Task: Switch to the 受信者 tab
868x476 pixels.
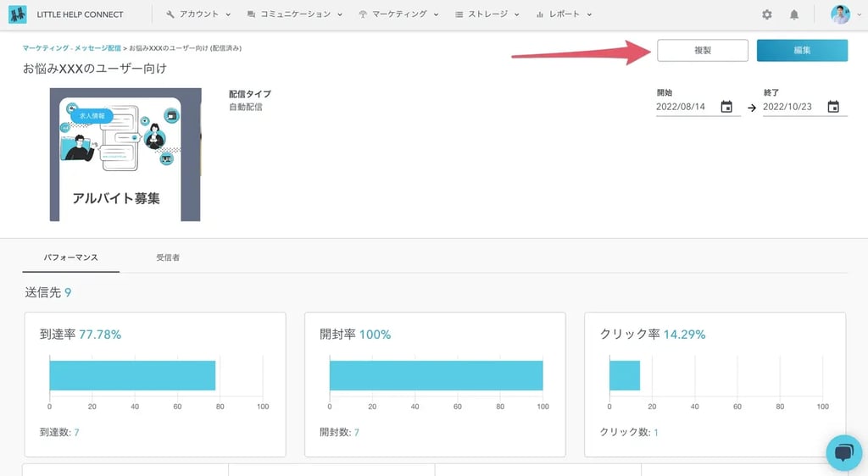Action: pos(168,257)
